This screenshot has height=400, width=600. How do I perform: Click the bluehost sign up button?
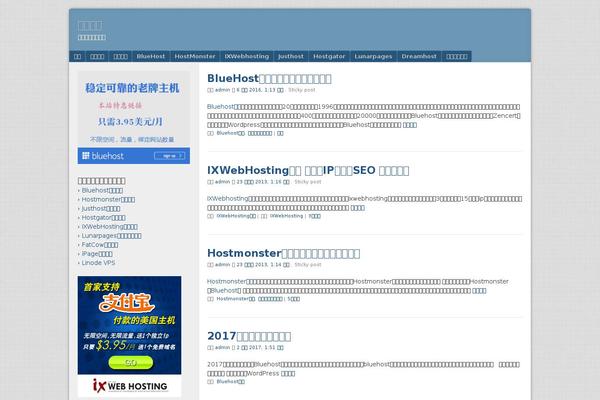click(x=169, y=156)
